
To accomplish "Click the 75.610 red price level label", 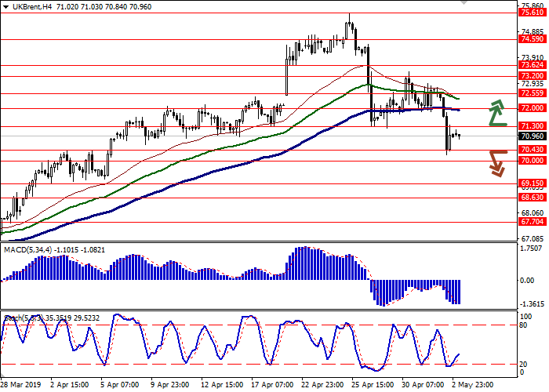I will click(x=532, y=13).
